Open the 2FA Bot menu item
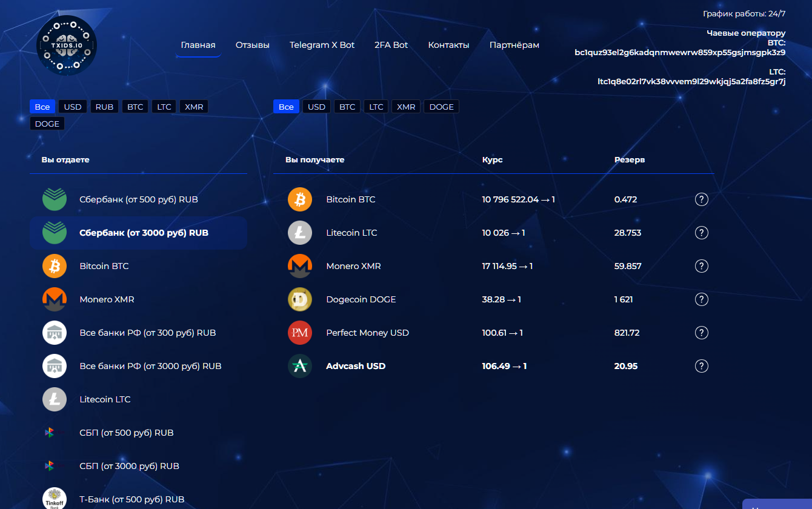The height and width of the screenshot is (509, 812). (x=391, y=45)
